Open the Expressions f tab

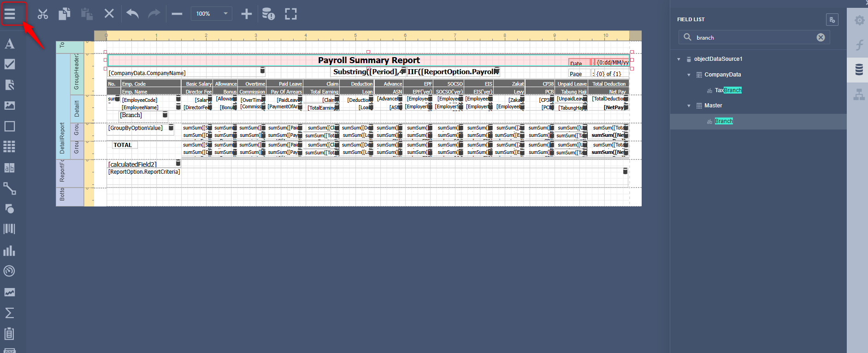pyautogui.click(x=859, y=45)
